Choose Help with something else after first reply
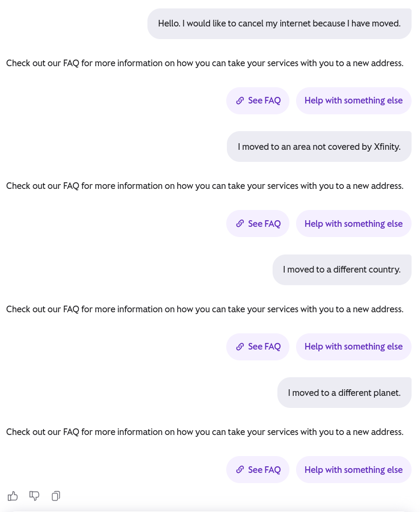 354,100
